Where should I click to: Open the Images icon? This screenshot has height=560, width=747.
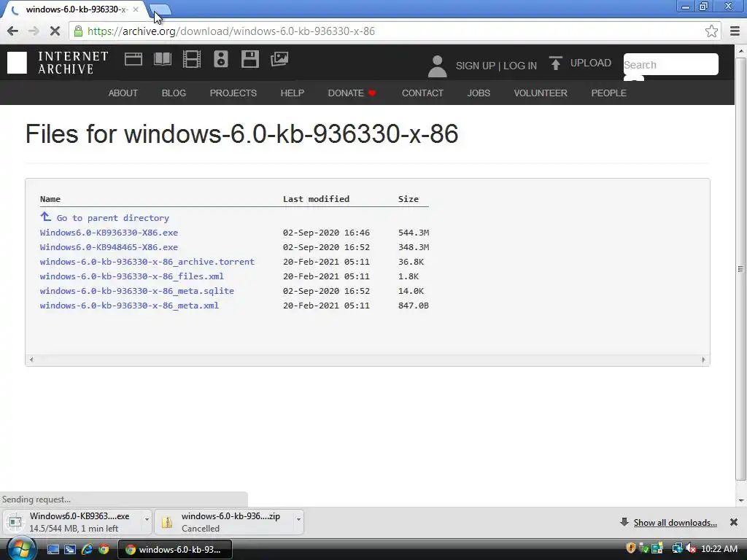tap(279, 59)
